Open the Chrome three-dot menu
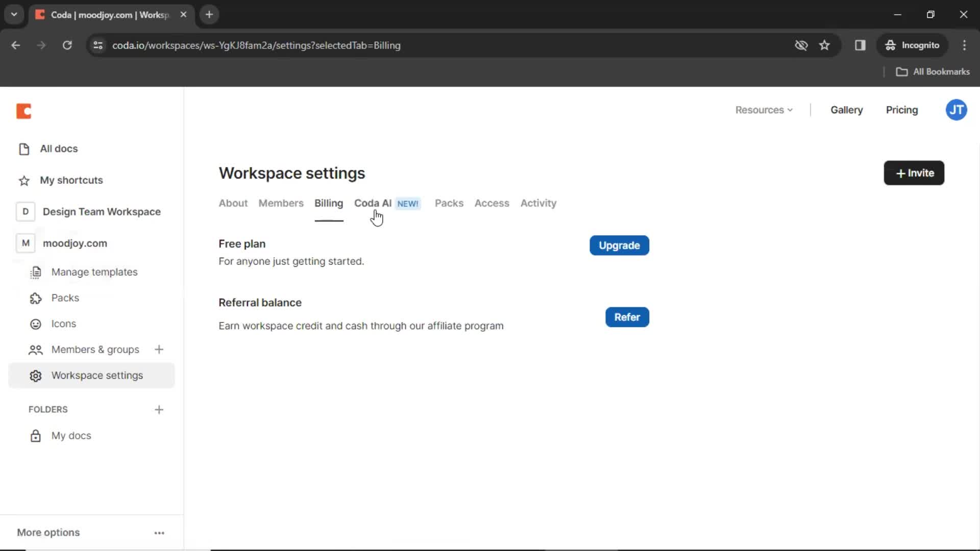The image size is (980, 551). pyautogui.click(x=964, y=45)
